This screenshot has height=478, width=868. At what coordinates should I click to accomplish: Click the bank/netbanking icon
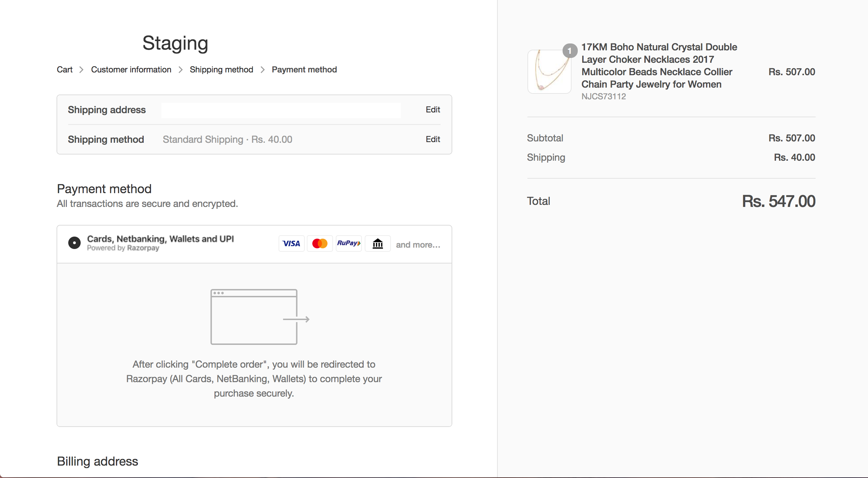pos(376,243)
